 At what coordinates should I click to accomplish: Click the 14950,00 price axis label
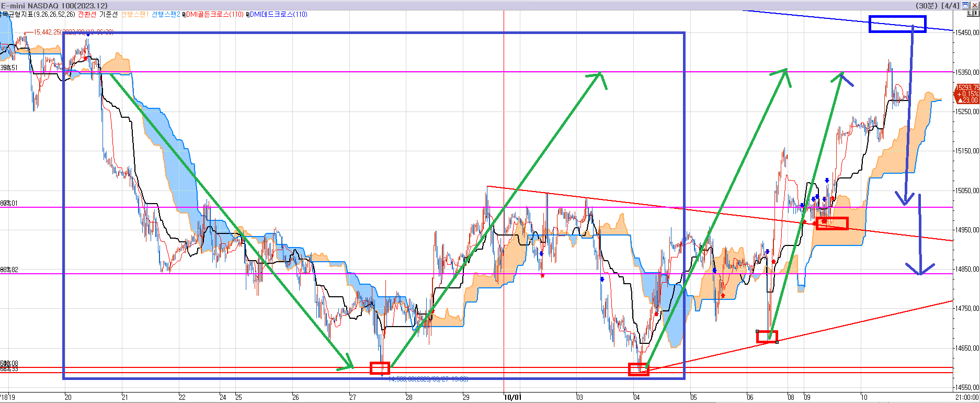tap(967, 230)
